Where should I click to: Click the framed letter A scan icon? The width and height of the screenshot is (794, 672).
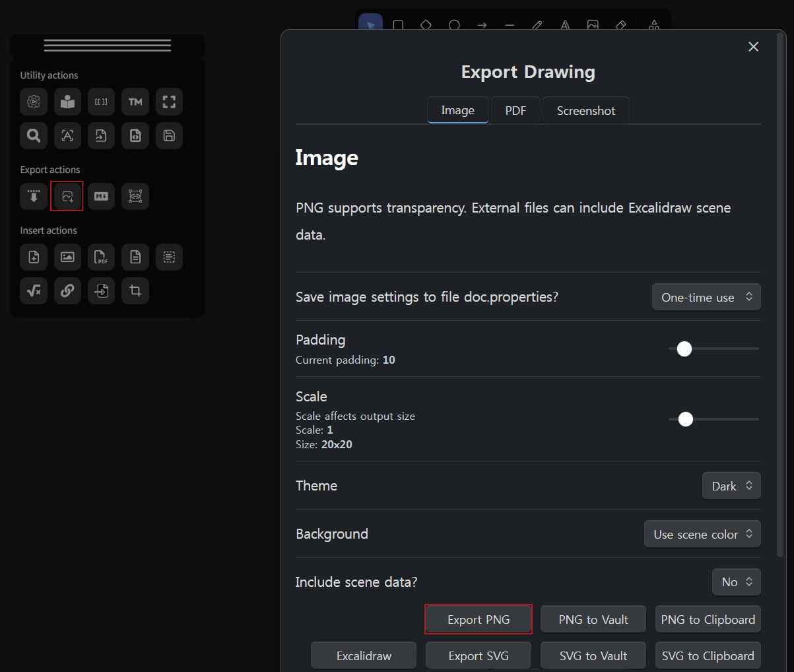[x=67, y=135]
